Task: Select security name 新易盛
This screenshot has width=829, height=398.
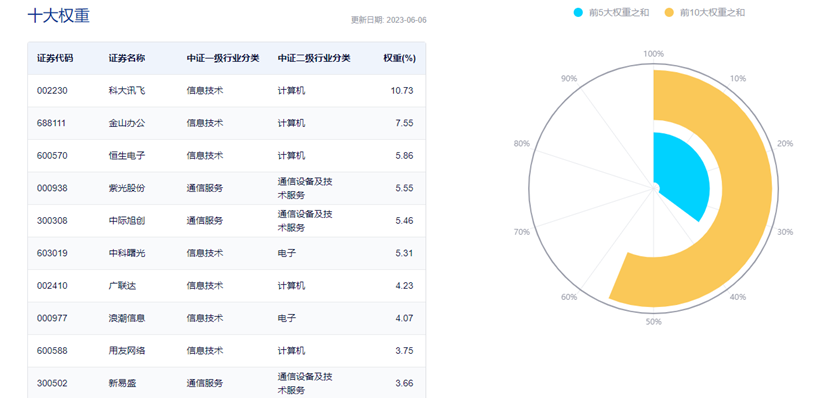Action: tap(122, 383)
